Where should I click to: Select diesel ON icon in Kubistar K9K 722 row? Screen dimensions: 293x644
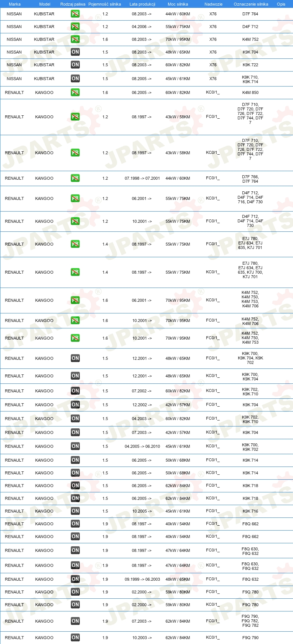point(75,65)
